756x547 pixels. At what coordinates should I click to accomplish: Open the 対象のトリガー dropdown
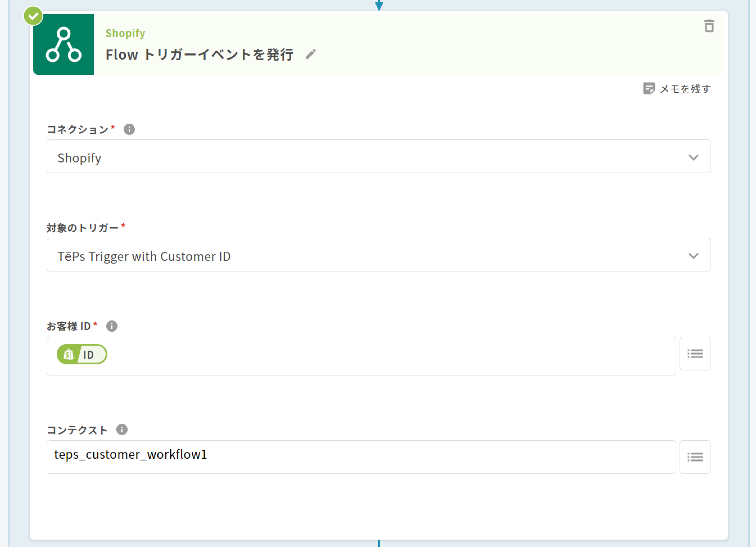click(x=367, y=255)
